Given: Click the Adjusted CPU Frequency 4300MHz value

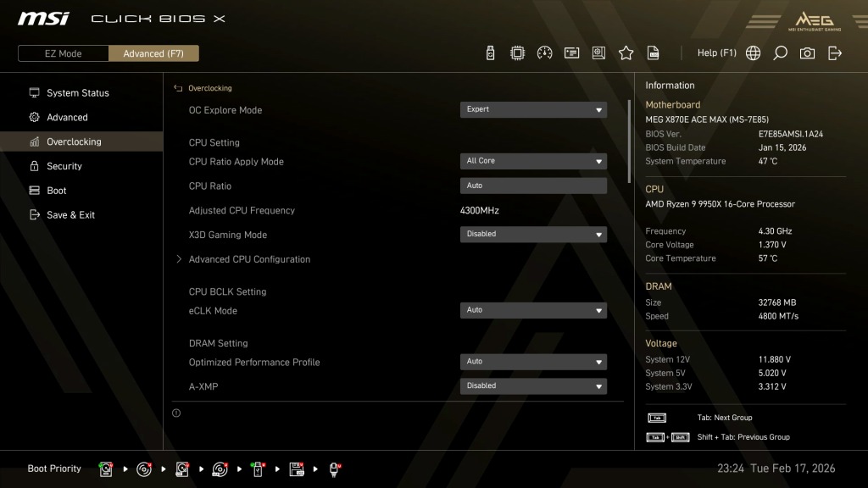Looking at the screenshot, I should tap(480, 210).
